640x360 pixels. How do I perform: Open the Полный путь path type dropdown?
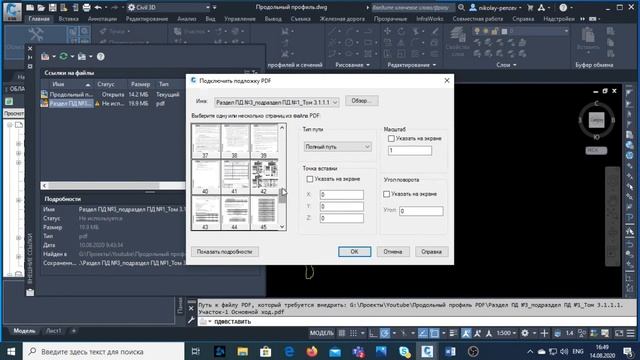point(338,147)
